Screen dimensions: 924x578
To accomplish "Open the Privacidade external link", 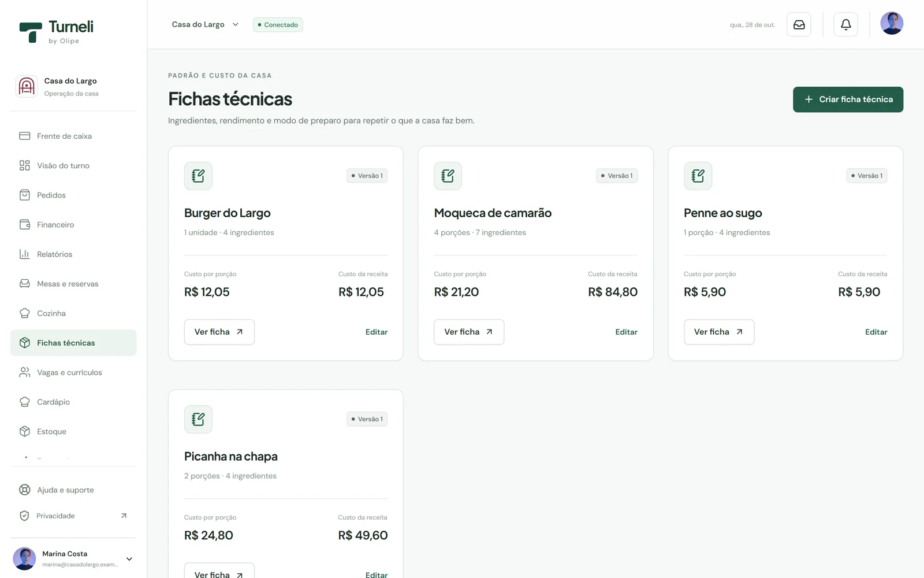I will tap(73, 516).
